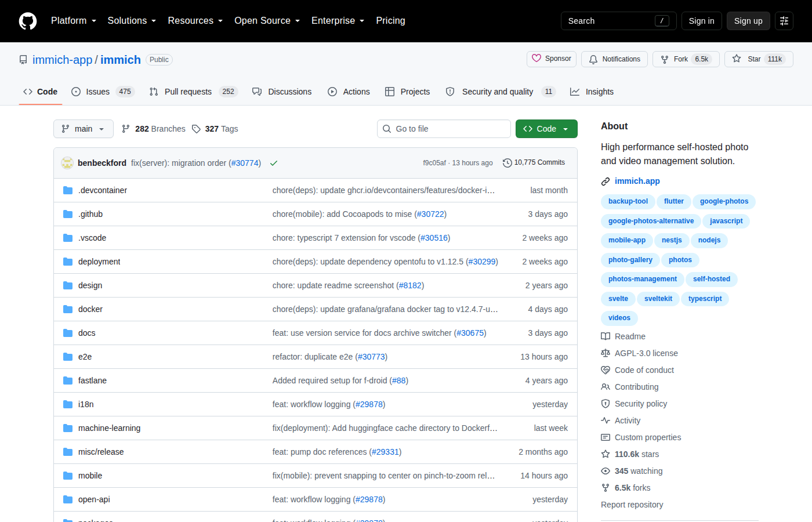Click benbeckford's avatar image
Viewport: 812px width, 522px height.
pyautogui.click(x=67, y=163)
